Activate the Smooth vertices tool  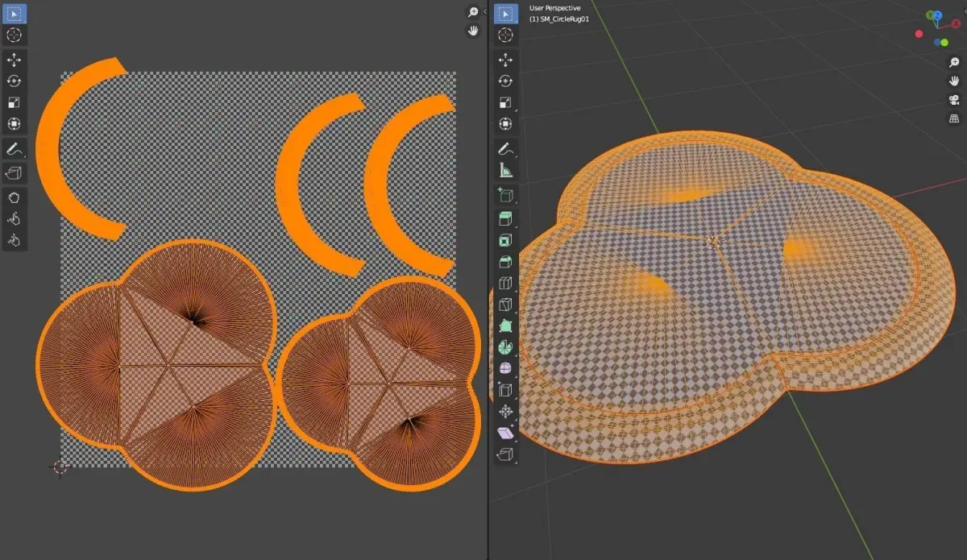coord(505,369)
